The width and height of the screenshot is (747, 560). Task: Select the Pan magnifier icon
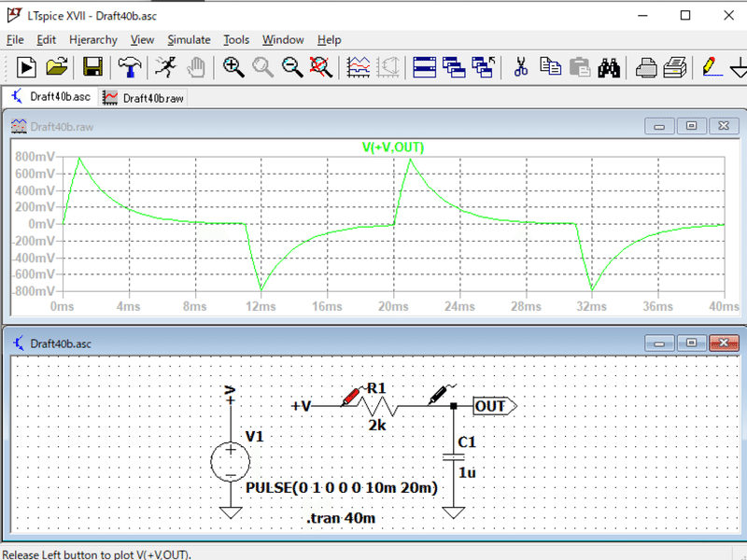(262, 67)
